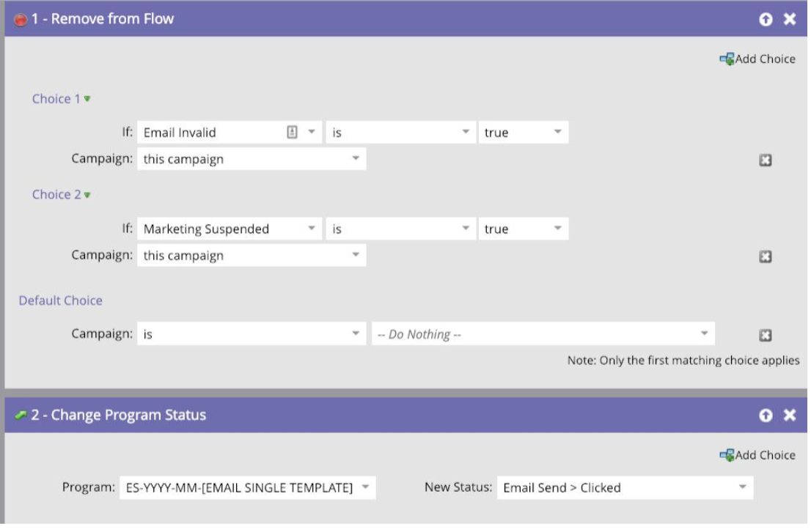Screen dimensions: 811x532
Task: Close the Remove from Flow step
Action: click(x=790, y=20)
